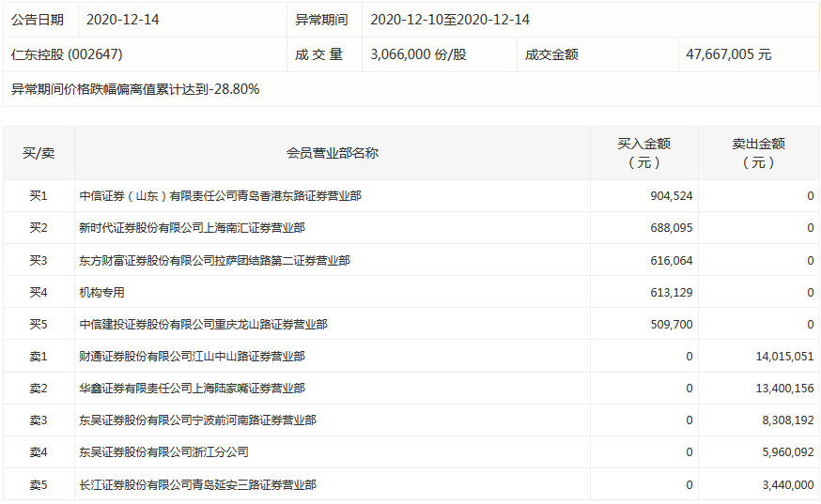Click the 机构专用 seat name

pyautogui.click(x=101, y=292)
